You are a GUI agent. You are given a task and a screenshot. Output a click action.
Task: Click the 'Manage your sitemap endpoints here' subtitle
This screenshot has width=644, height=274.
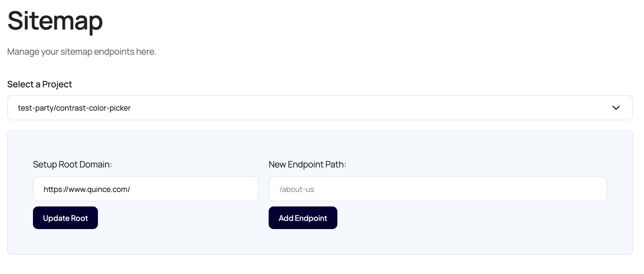click(x=82, y=52)
